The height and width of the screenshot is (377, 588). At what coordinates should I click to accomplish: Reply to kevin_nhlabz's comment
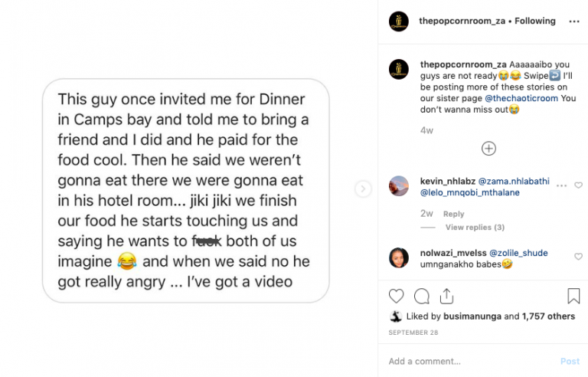click(454, 215)
